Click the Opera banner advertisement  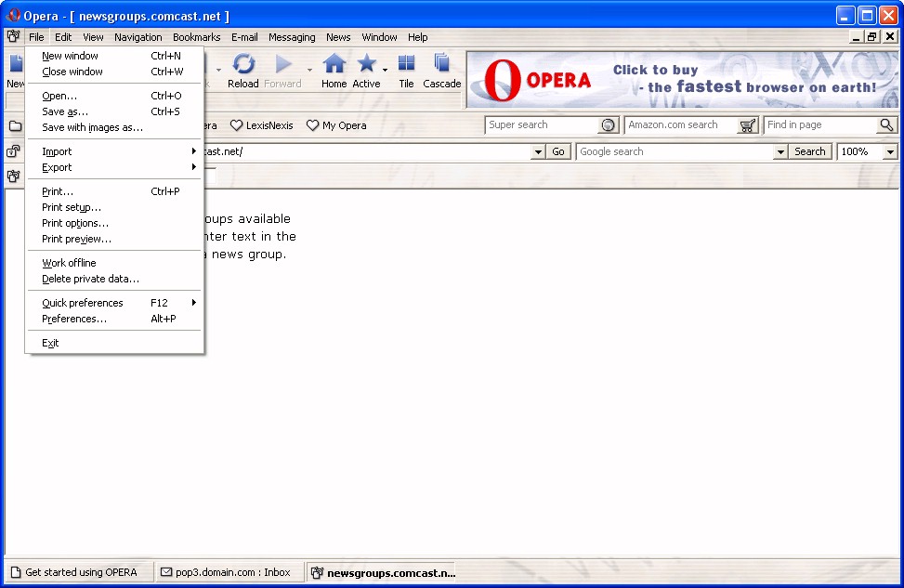coord(682,79)
